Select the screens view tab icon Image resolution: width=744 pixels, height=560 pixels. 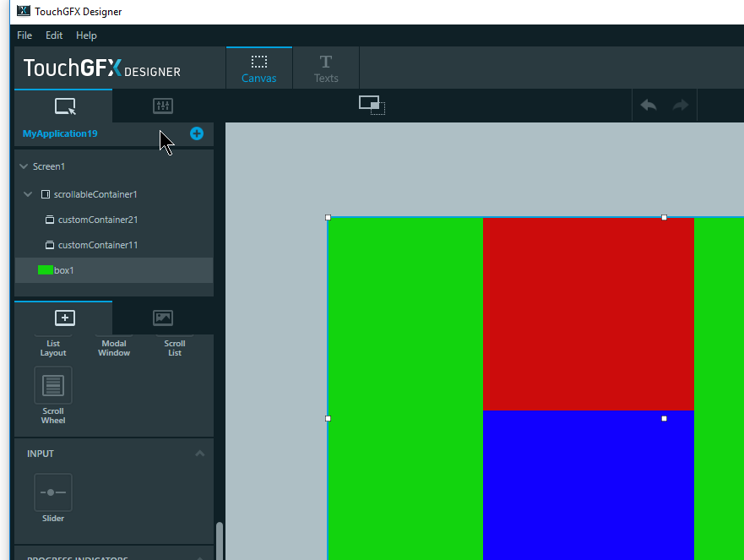click(64, 106)
